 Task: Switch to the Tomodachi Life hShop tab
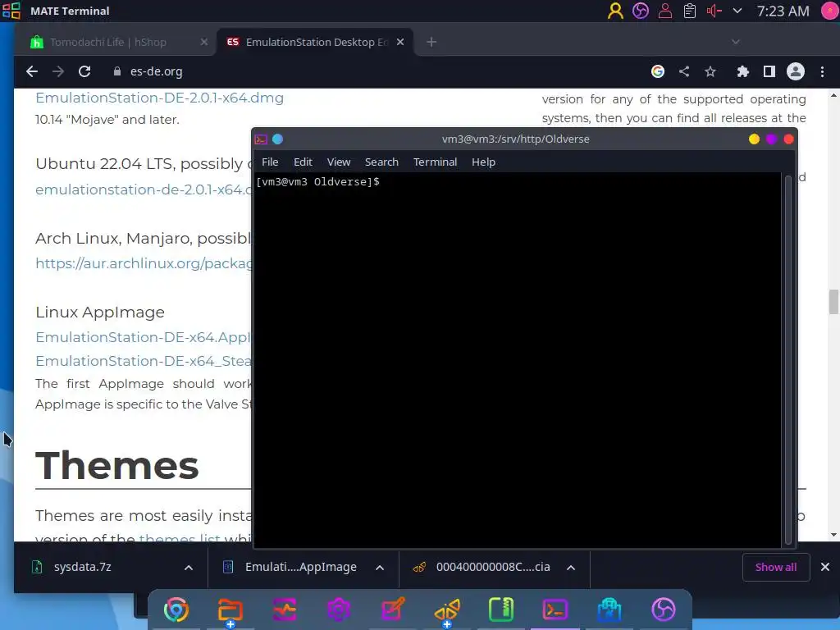[x=107, y=42]
